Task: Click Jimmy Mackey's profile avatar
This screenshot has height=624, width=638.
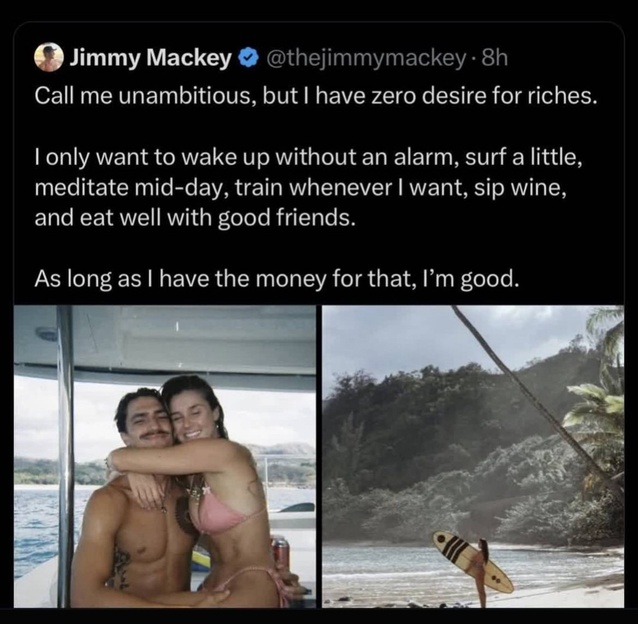Action: tap(48, 58)
